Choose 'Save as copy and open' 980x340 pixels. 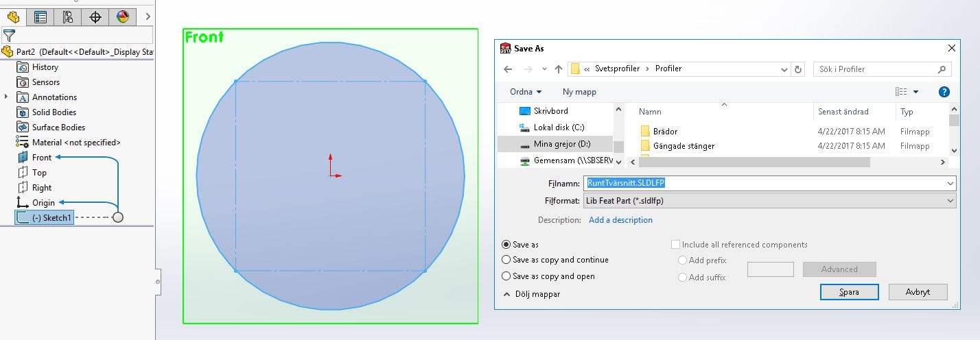506,277
